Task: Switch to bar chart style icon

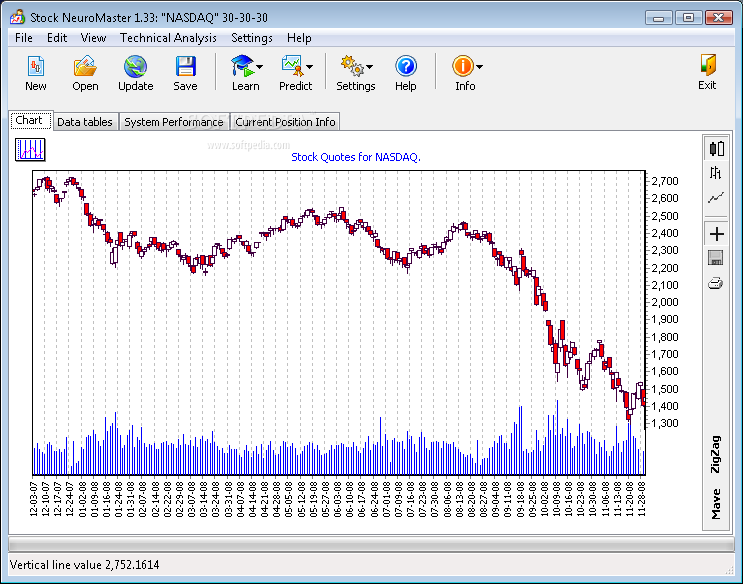Action: 716,173
